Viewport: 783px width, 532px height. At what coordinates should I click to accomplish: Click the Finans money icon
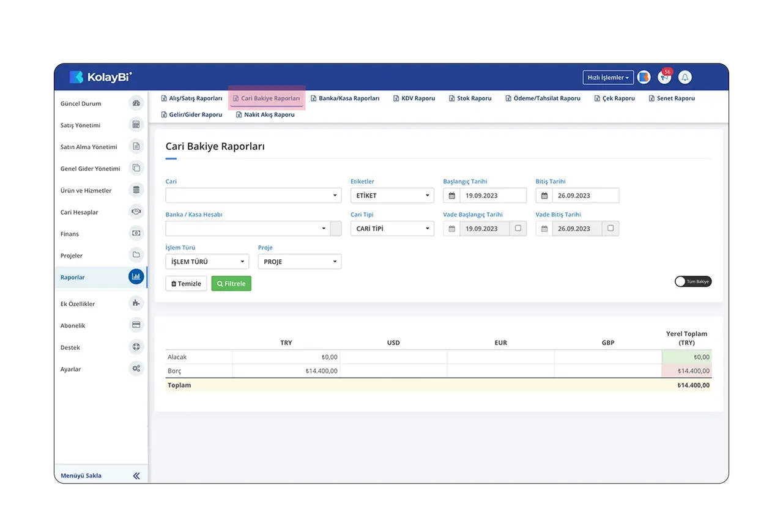click(136, 234)
